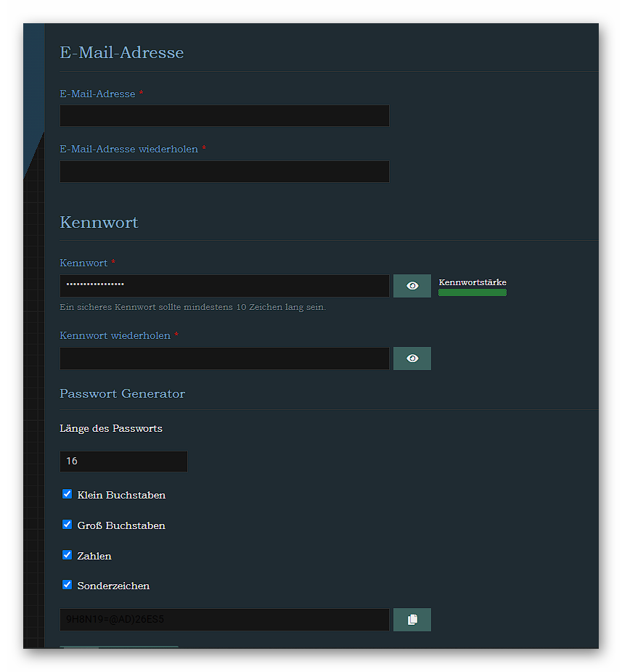Click the Passwort Generator heading

122,394
